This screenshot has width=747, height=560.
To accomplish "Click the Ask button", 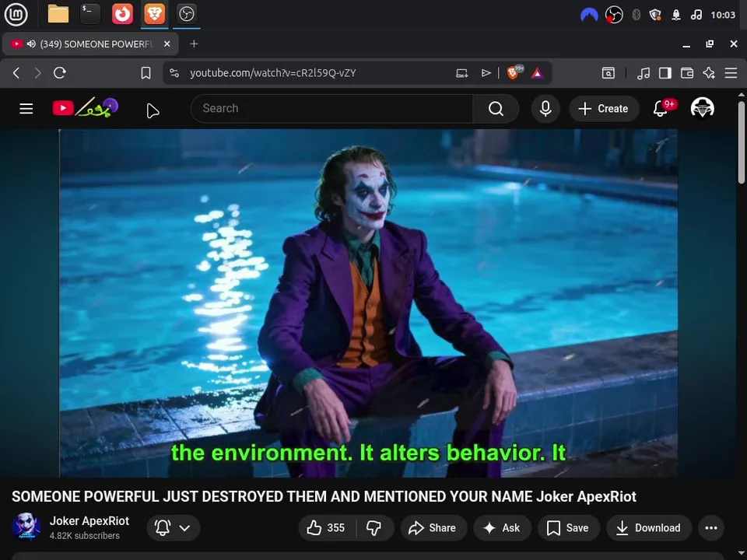I will (502, 527).
